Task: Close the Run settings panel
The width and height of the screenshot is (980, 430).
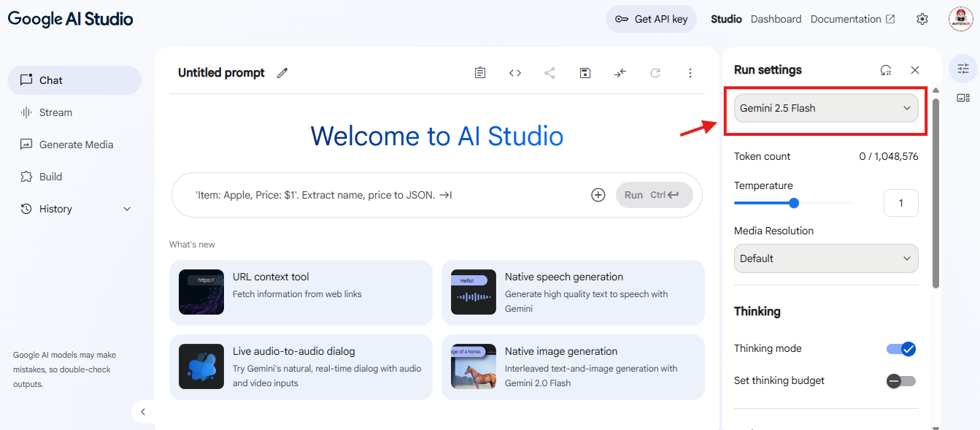Action: coord(915,70)
